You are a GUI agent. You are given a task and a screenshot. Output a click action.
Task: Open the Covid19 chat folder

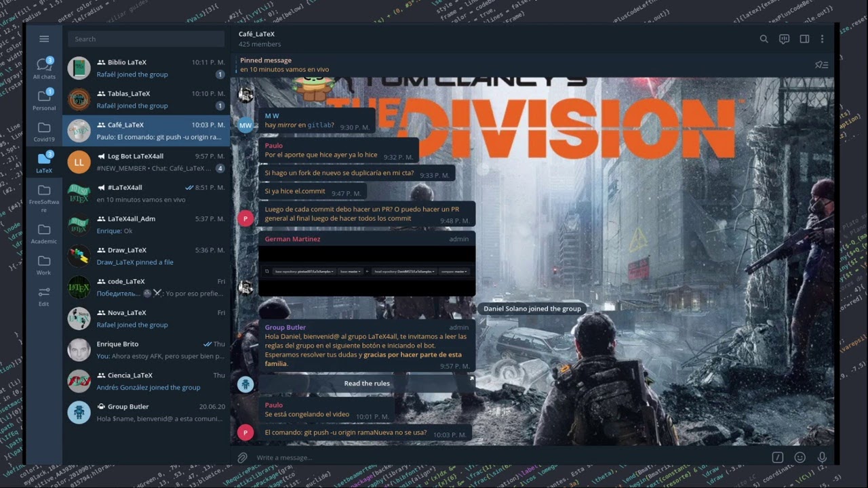tap(44, 131)
